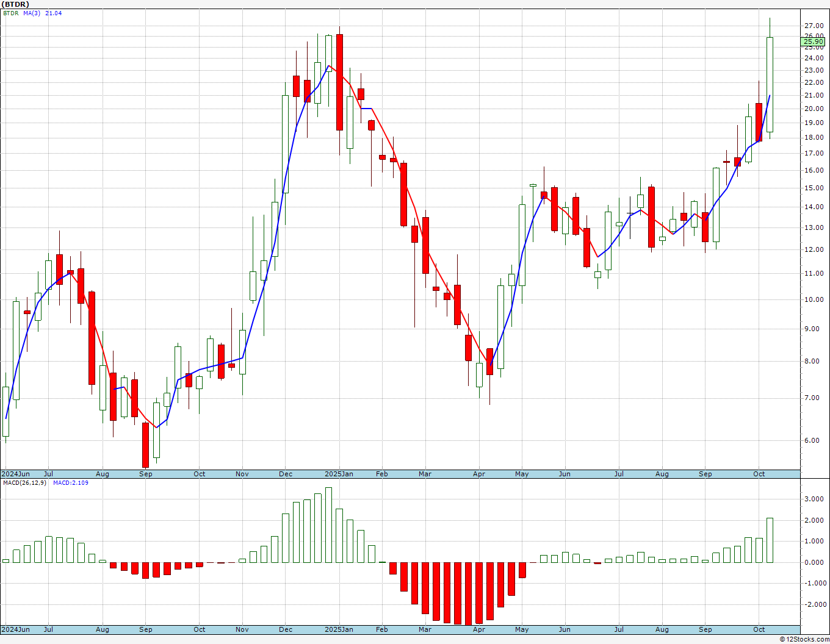The height and width of the screenshot is (644, 830).
Task: Click Dec on the MACD panel date axis
Action: [286, 629]
